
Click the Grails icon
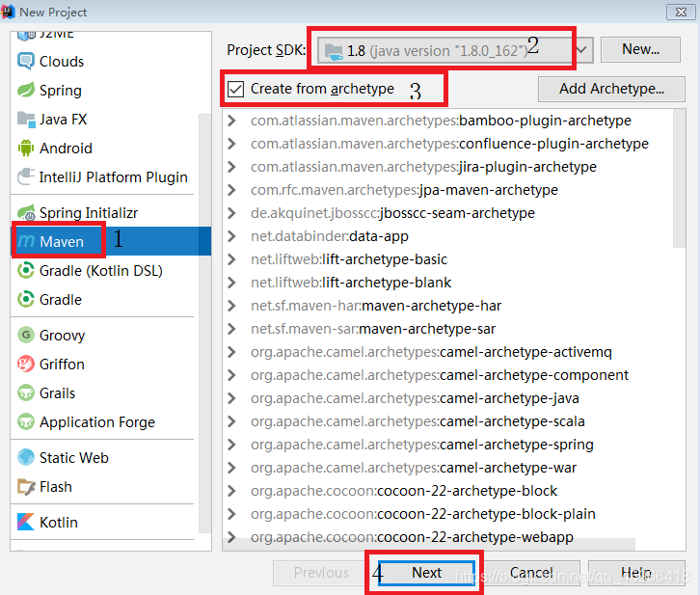(x=26, y=392)
